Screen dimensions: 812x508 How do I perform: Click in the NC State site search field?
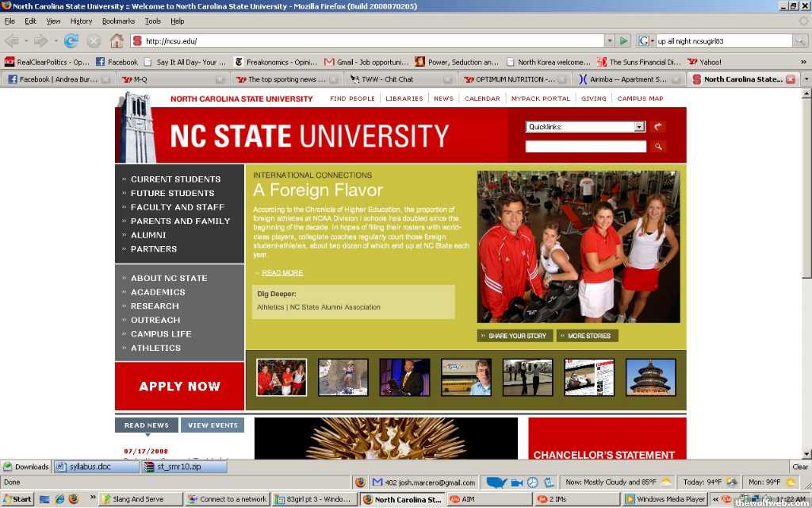585,147
